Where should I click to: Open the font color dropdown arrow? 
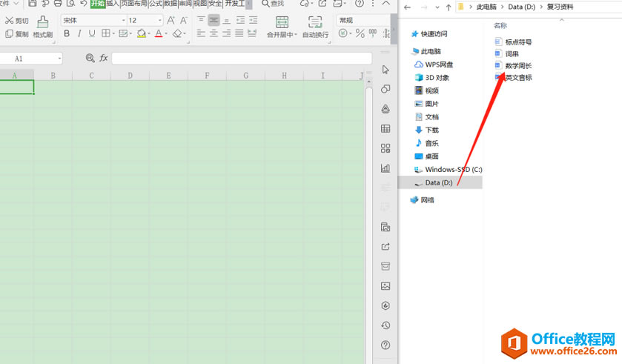click(x=166, y=34)
